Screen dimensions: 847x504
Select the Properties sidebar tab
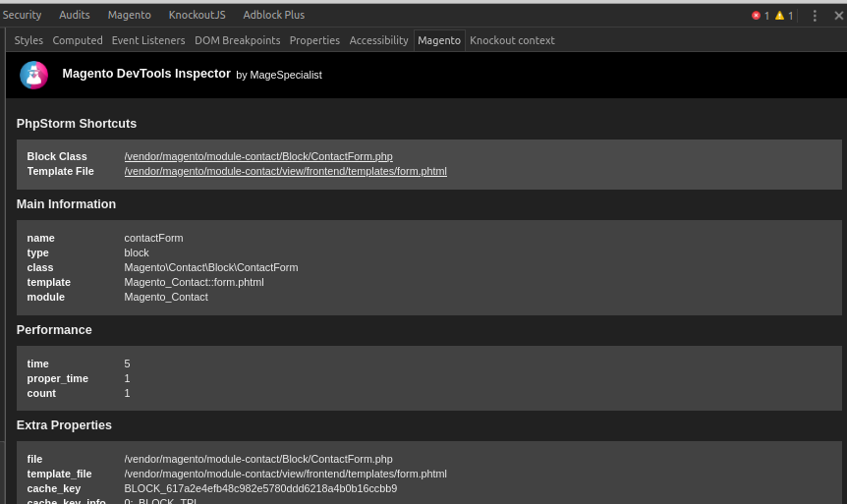314,40
